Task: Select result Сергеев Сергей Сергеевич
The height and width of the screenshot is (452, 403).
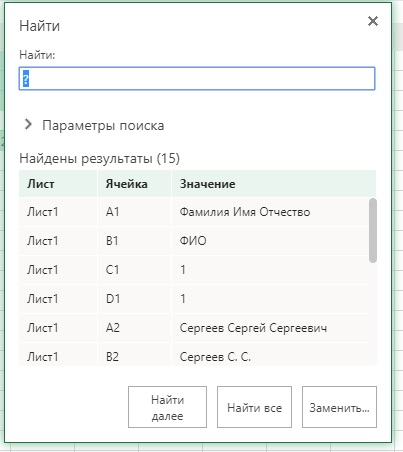Action: pyautogui.click(x=194, y=328)
